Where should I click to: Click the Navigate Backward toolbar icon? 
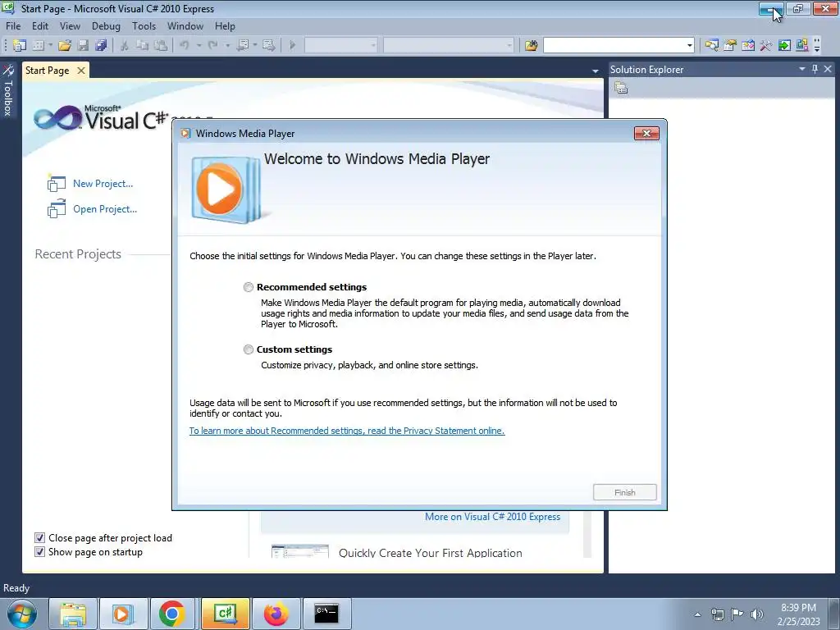[243, 46]
